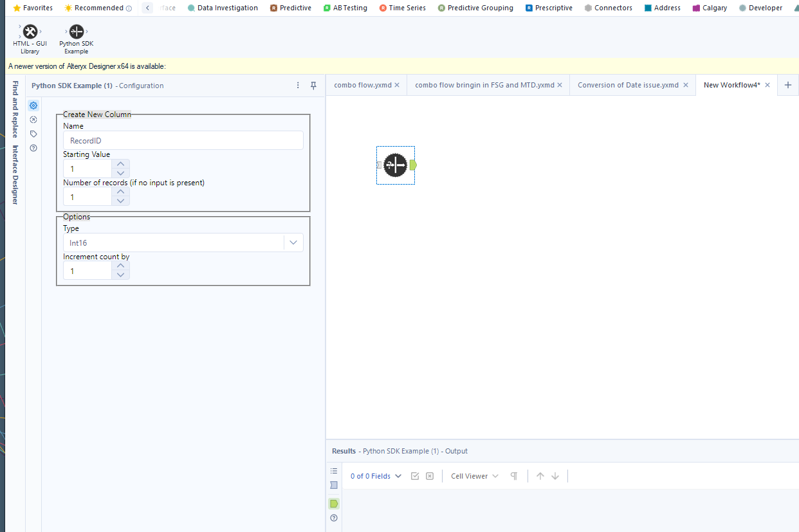Click the select-all fields checkbox icon

click(x=415, y=475)
